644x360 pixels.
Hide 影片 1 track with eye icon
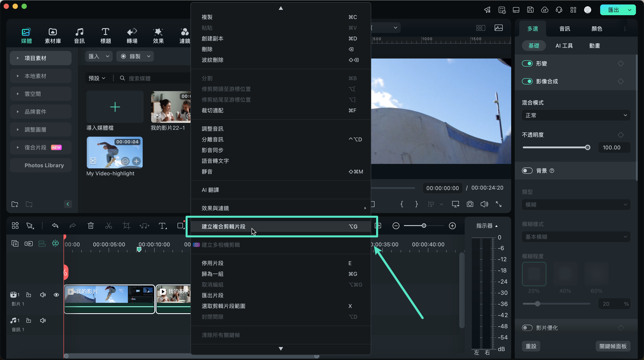click(56, 295)
